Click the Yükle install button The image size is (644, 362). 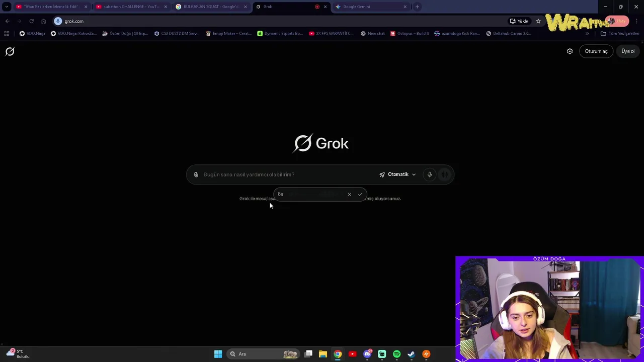pos(519,21)
